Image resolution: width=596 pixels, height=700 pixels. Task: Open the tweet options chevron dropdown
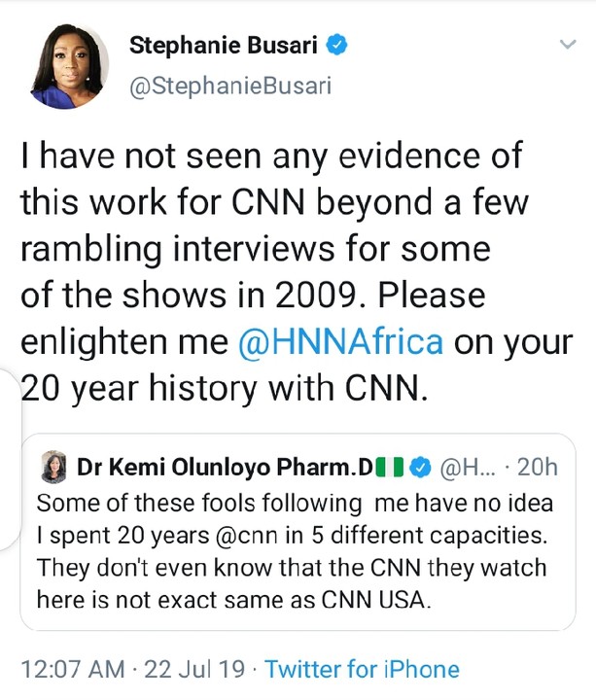click(x=565, y=46)
